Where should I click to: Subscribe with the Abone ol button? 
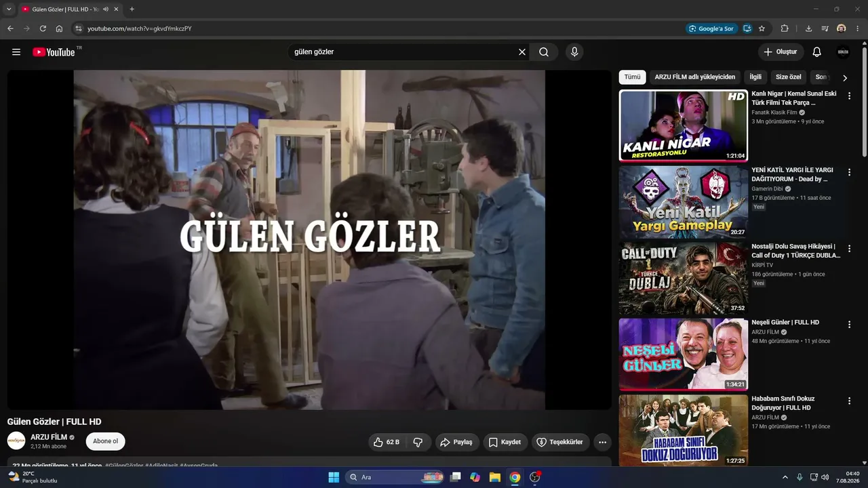point(105,441)
